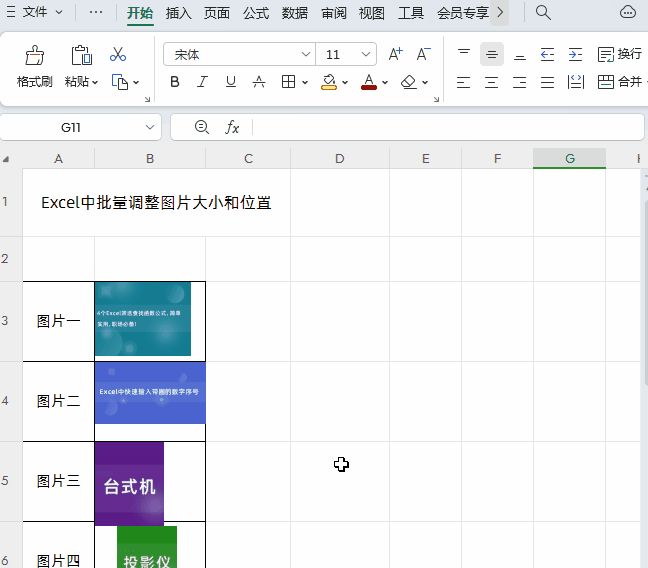This screenshot has width=648, height=568.
Task: Select the 开始 tab
Action: coord(140,13)
